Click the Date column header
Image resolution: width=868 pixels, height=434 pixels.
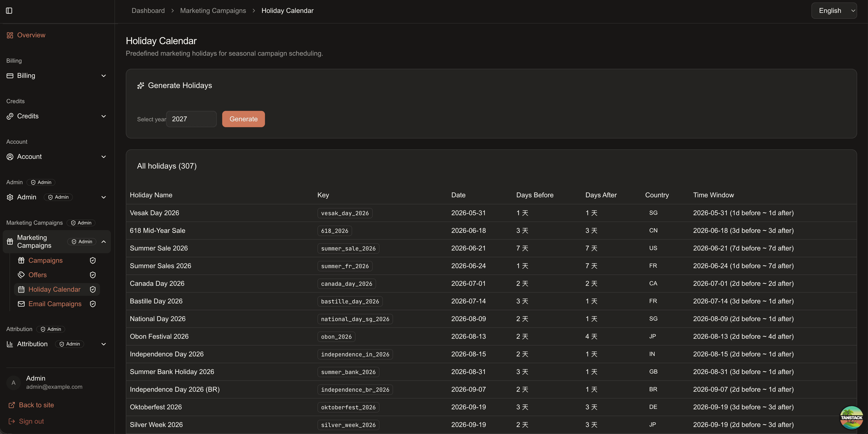pos(458,195)
